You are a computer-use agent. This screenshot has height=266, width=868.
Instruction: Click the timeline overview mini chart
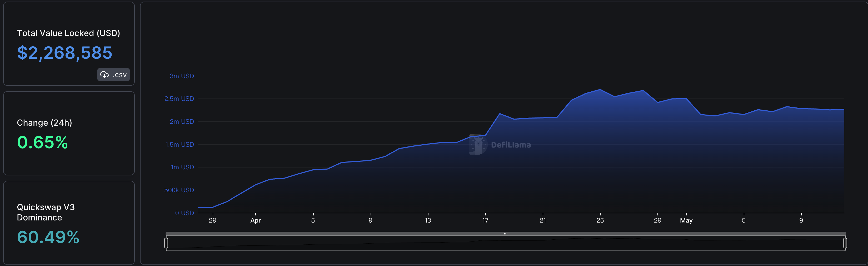pyautogui.click(x=505, y=243)
